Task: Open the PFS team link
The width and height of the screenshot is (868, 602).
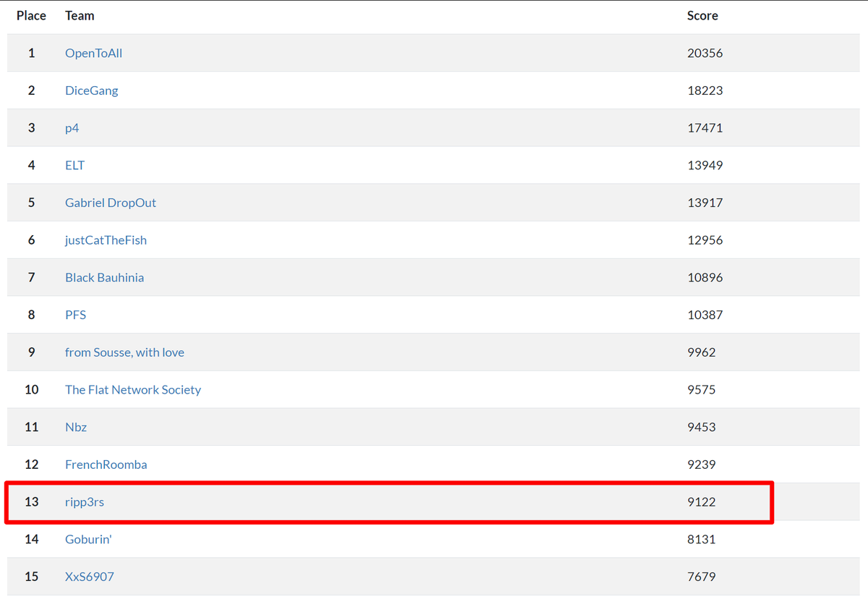Action: pyautogui.click(x=75, y=315)
